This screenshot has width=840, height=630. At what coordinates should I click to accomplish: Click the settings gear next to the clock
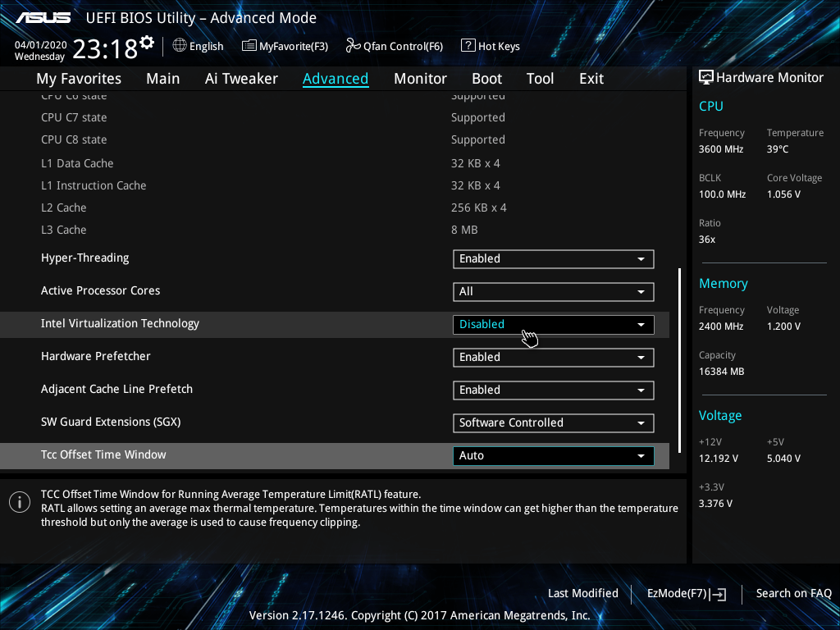147,42
